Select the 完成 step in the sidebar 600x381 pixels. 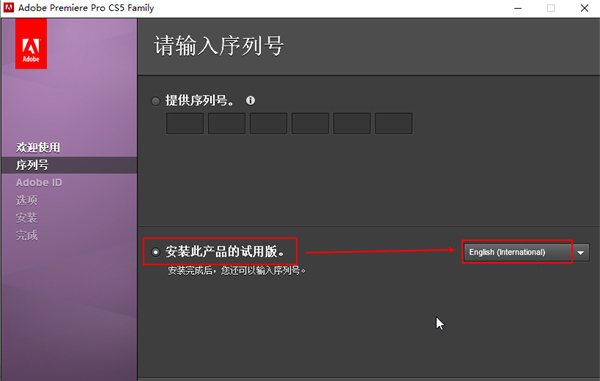26,235
